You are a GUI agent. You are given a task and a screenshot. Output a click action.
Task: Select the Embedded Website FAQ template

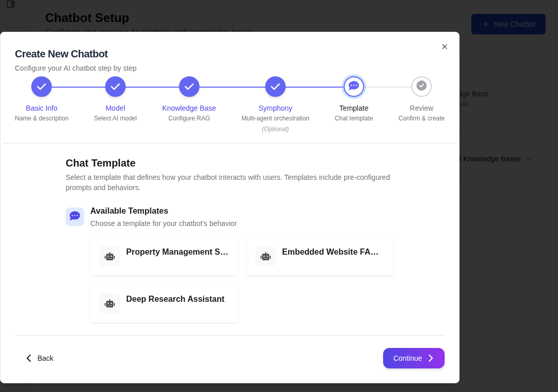[x=320, y=256]
